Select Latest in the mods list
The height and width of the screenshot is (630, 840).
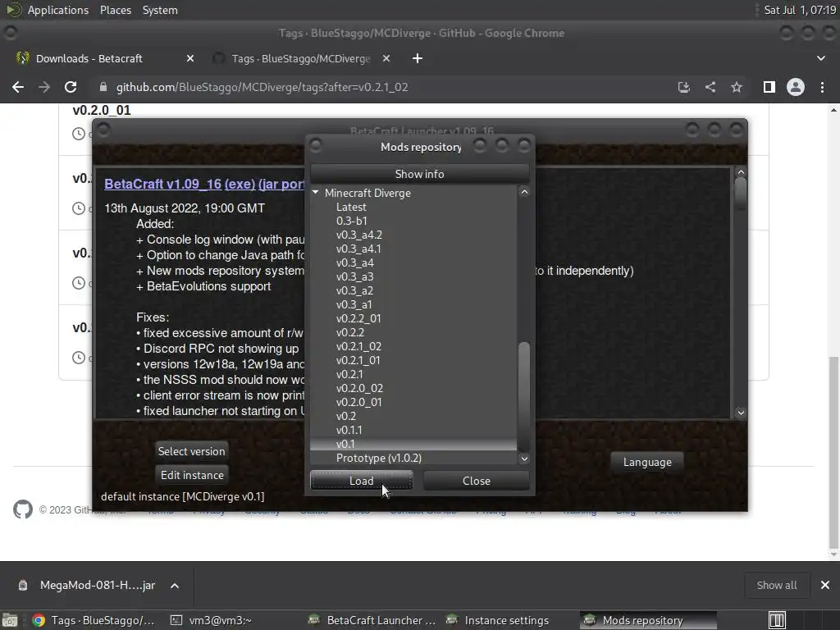pos(351,207)
